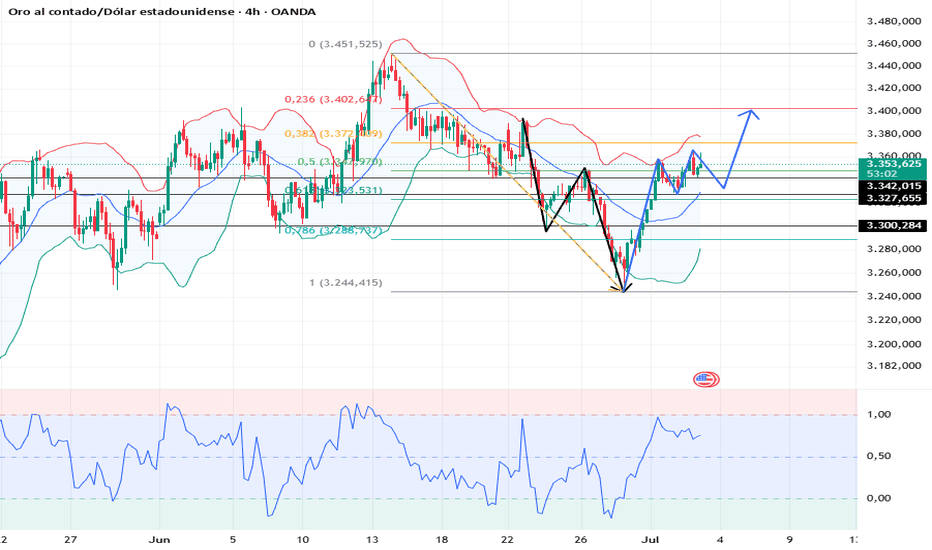The height and width of the screenshot is (550, 932).
Task: Click the date label 5 on time axis
Action: 232,540
